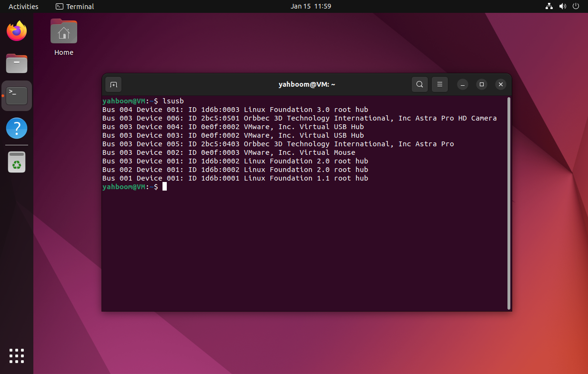Viewport: 588px width, 374px height.
Task: Click the terminal vertical scrollbar
Action: [x=509, y=203]
